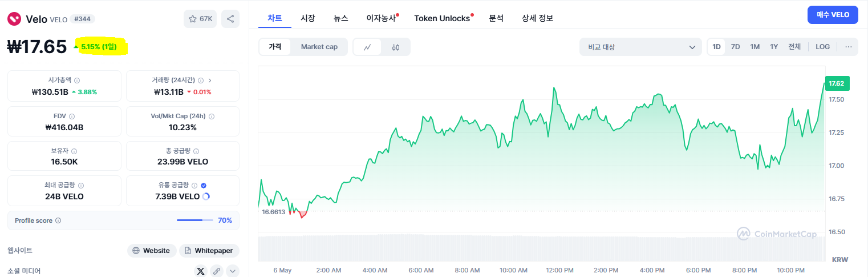Click 매수 VELO buy button
This screenshot has width=868, height=277.
(x=833, y=15)
